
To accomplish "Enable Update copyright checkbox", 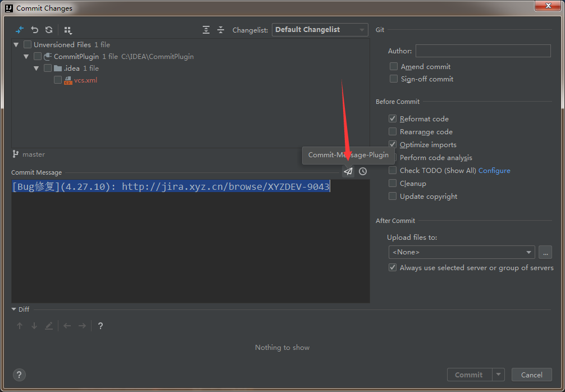I will tap(393, 197).
